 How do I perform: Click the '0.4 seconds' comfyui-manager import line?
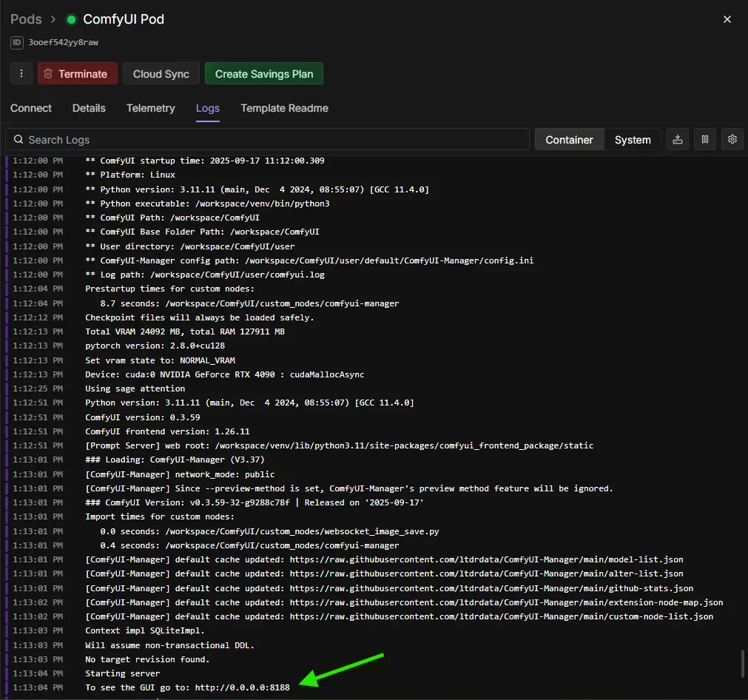249,545
